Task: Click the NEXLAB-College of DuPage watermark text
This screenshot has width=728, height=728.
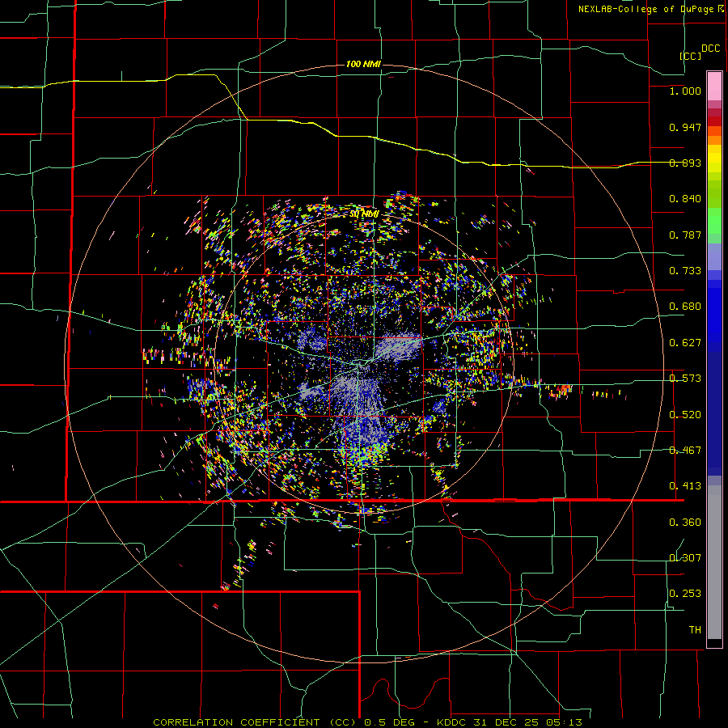Action: (651, 9)
